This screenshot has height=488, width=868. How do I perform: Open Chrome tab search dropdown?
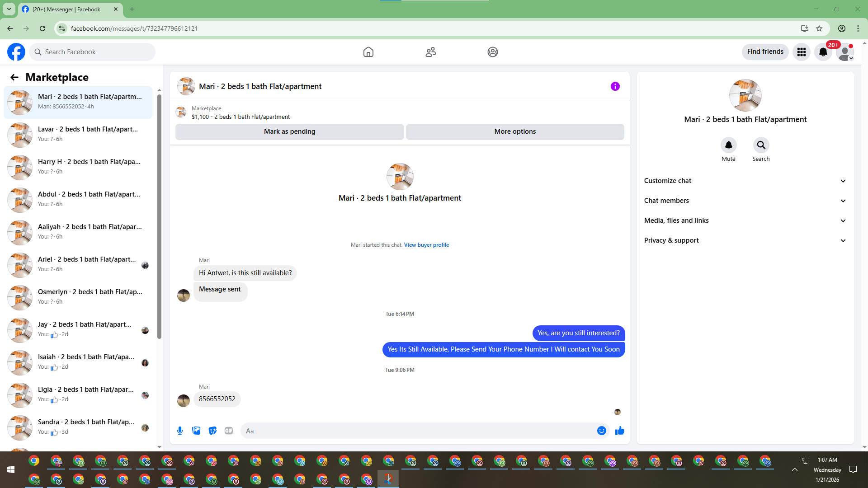point(9,9)
